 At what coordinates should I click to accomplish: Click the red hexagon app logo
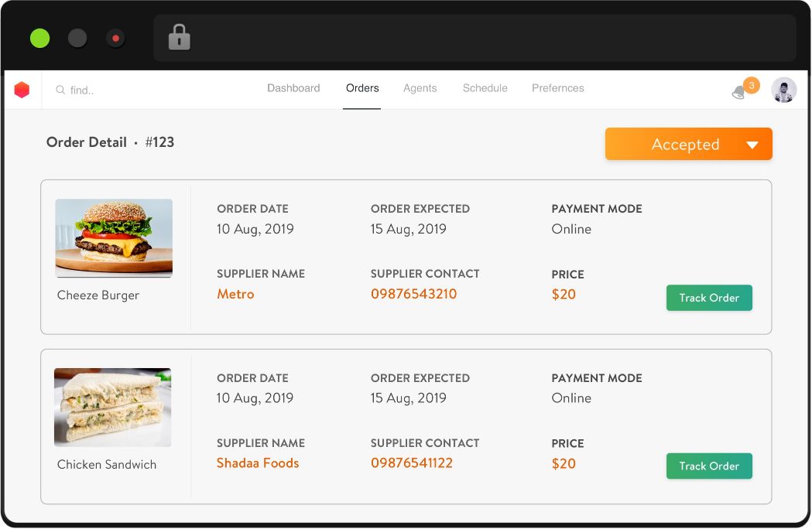coord(22,90)
